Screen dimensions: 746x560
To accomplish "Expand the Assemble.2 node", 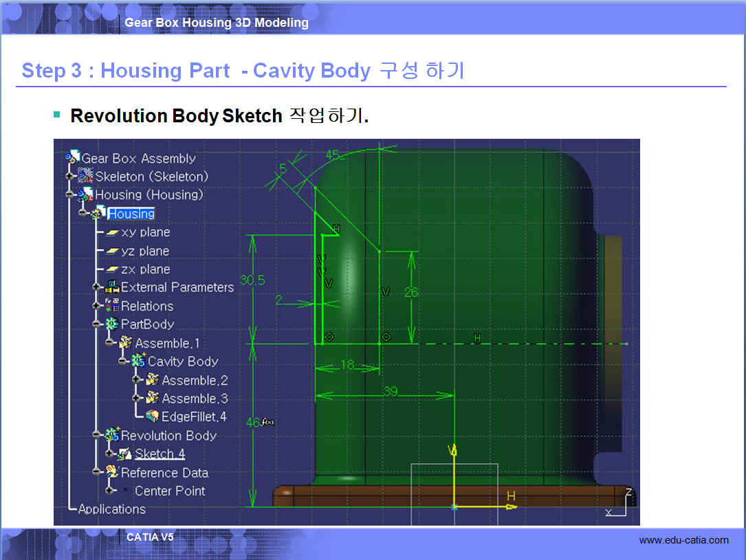I will pyautogui.click(x=136, y=380).
